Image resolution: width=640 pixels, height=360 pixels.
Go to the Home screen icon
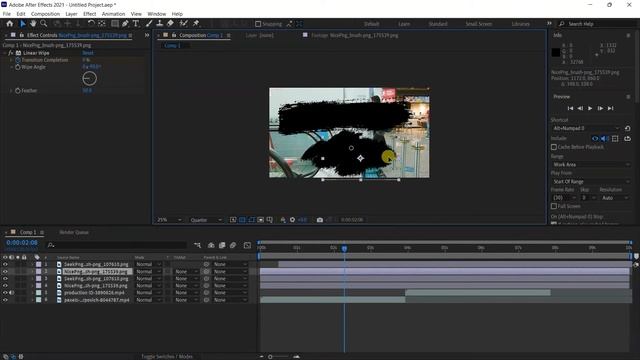click(9, 24)
